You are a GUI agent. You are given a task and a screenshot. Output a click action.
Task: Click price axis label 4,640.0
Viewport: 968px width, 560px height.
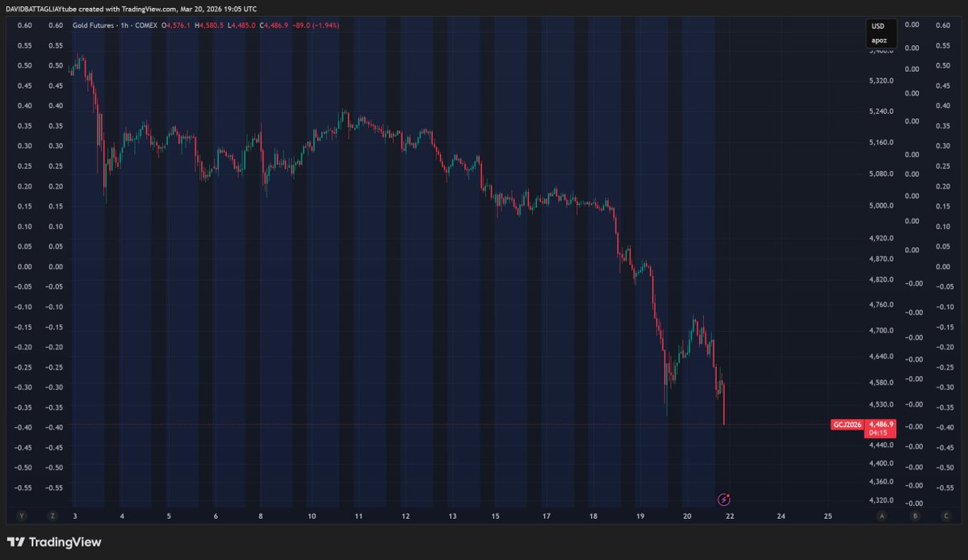tap(881, 357)
